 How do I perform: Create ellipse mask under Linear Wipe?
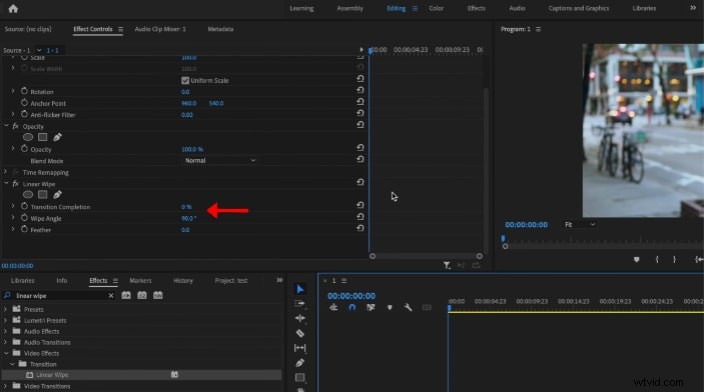pos(28,194)
